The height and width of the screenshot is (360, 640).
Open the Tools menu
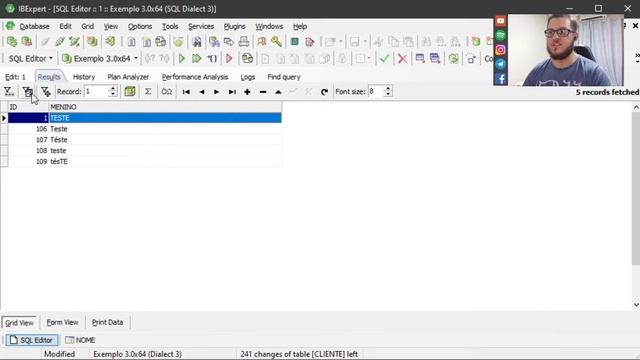click(170, 27)
